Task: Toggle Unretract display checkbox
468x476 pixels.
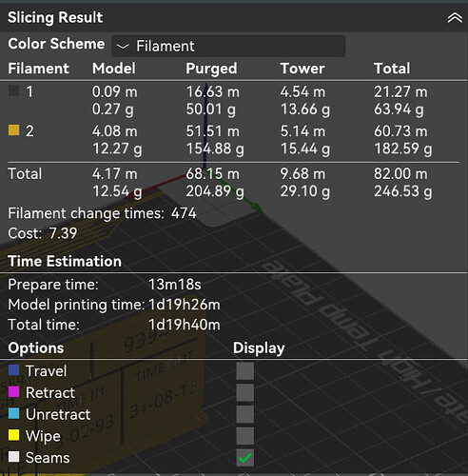Action: click(244, 414)
